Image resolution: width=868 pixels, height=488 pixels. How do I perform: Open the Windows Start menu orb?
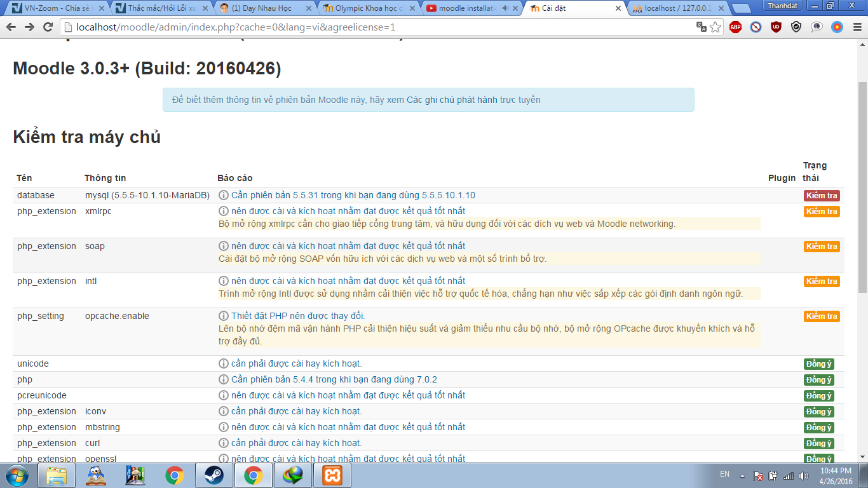pos(17,475)
